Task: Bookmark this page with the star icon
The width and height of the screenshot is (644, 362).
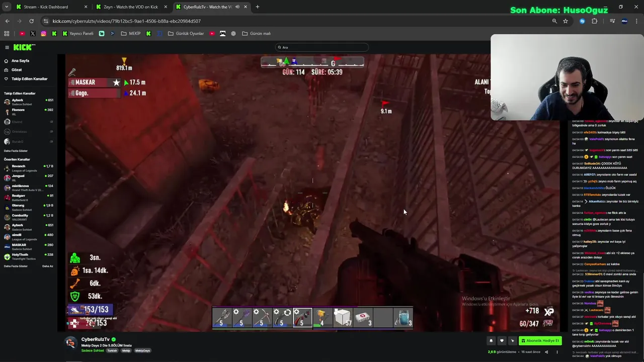Action: tap(566, 21)
